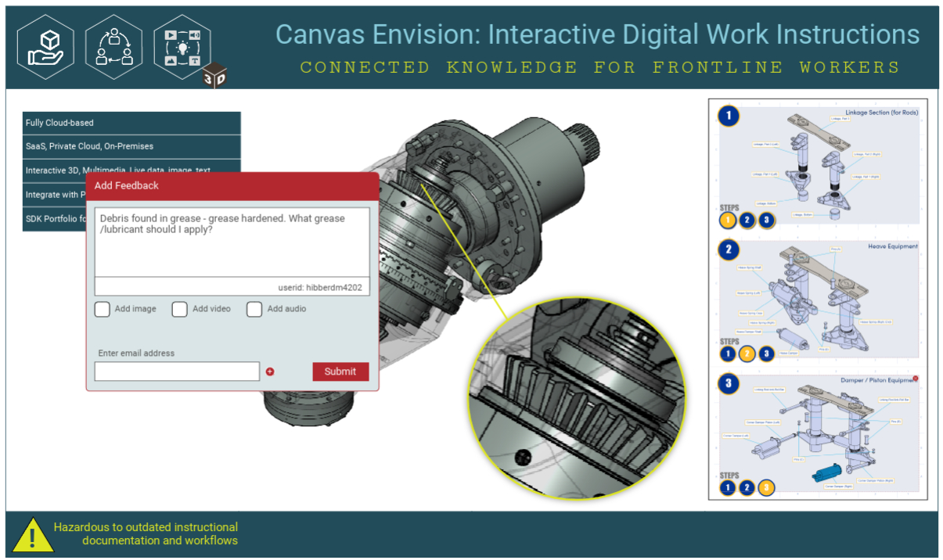Screen dimensions: 943x560
Task: Click step 1 circle in Damper / Piston panel
Action: 728,488
